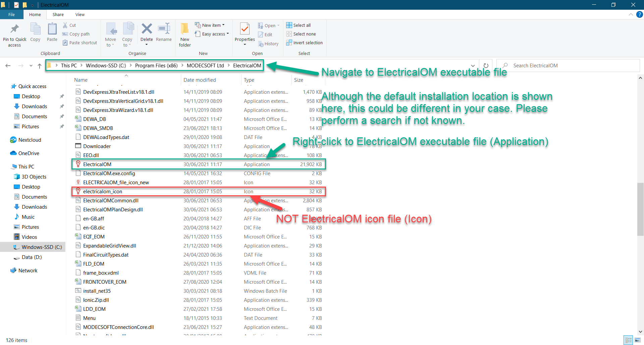Click the Help question mark icon
This screenshot has width=644, height=345.
click(640, 14)
